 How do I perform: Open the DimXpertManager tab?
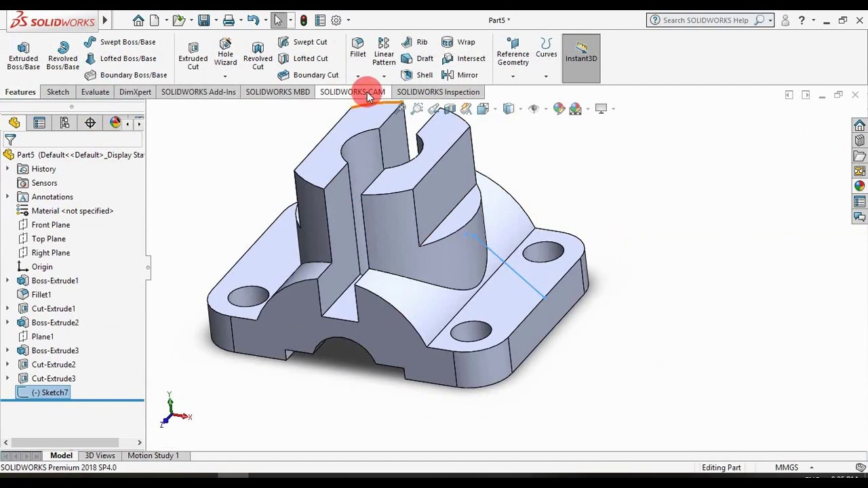point(90,123)
